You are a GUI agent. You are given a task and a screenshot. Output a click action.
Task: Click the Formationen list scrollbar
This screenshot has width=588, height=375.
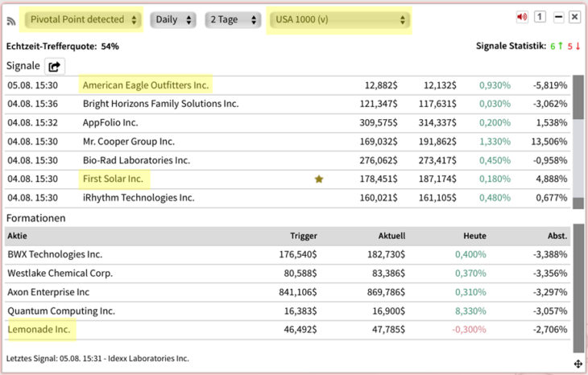pyautogui.click(x=578, y=288)
